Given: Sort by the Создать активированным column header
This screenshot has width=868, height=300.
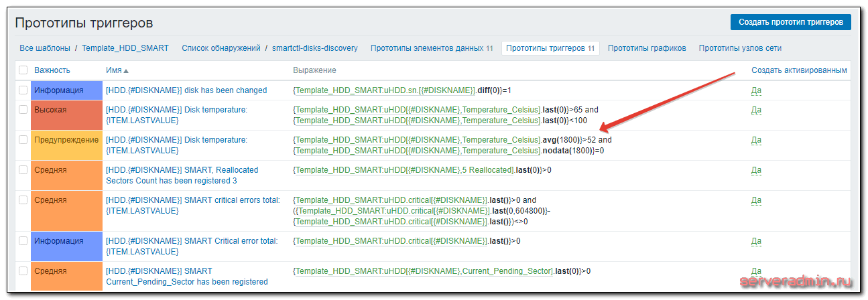Looking at the screenshot, I should pyautogui.click(x=799, y=70).
